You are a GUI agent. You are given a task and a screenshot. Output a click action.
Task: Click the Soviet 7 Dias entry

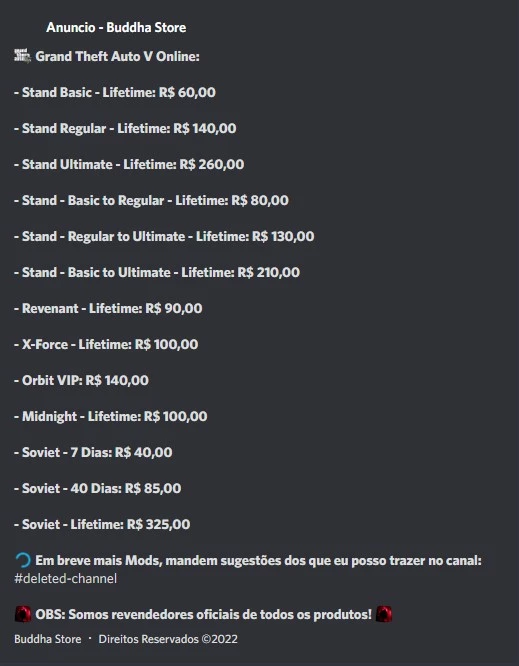tap(93, 452)
